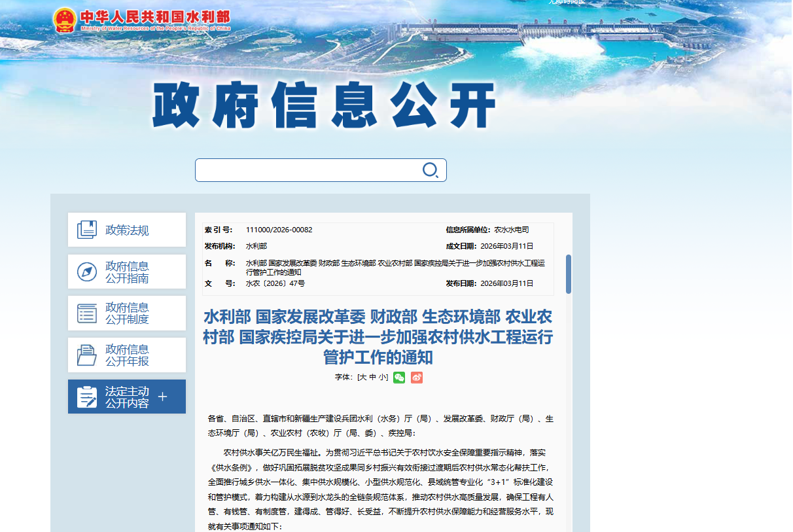Click the list icon for 政府信息公开制度

click(x=87, y=313)
